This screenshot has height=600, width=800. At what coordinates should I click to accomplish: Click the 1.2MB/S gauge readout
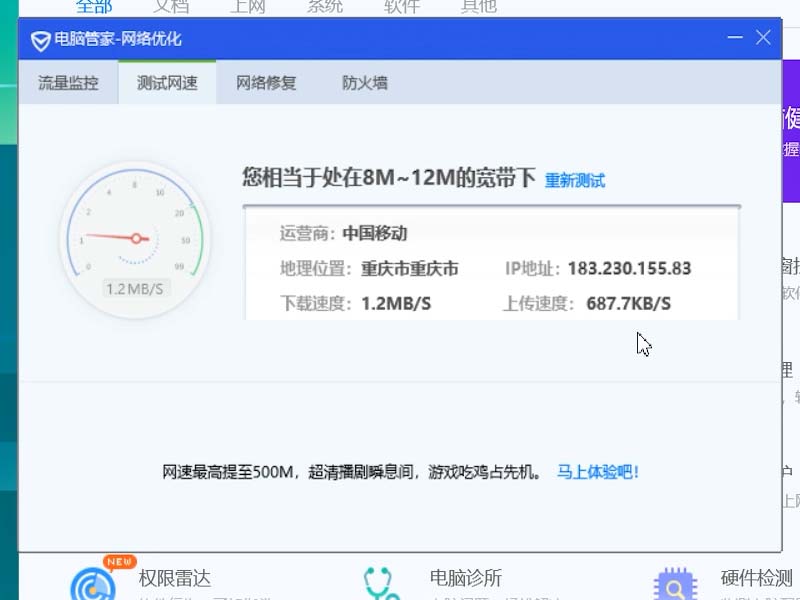point(135,289)
